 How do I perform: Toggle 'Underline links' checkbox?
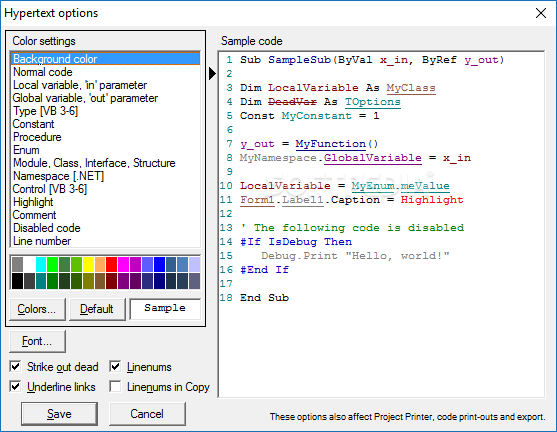coord(15,386)
